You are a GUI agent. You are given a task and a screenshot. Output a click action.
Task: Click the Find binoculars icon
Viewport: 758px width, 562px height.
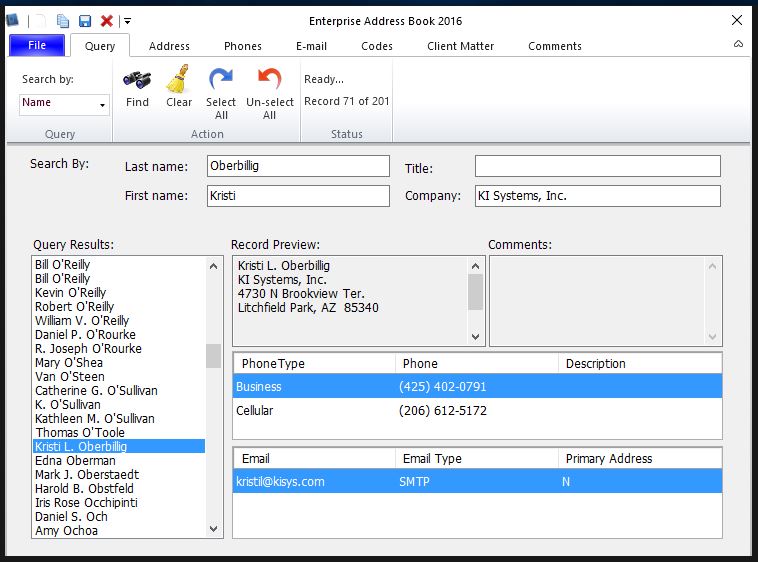click(x=137, y=79)
